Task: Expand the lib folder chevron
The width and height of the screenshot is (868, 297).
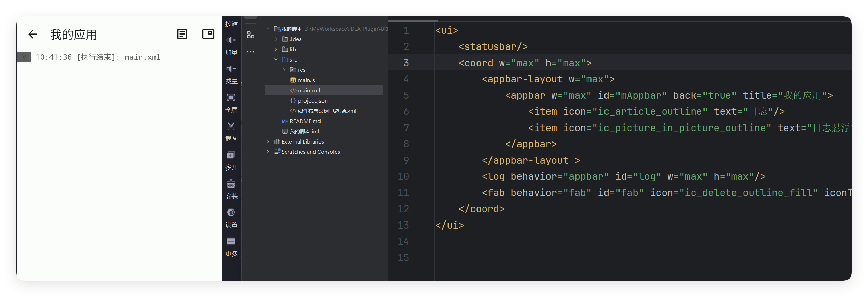Action: coord(276,50)
